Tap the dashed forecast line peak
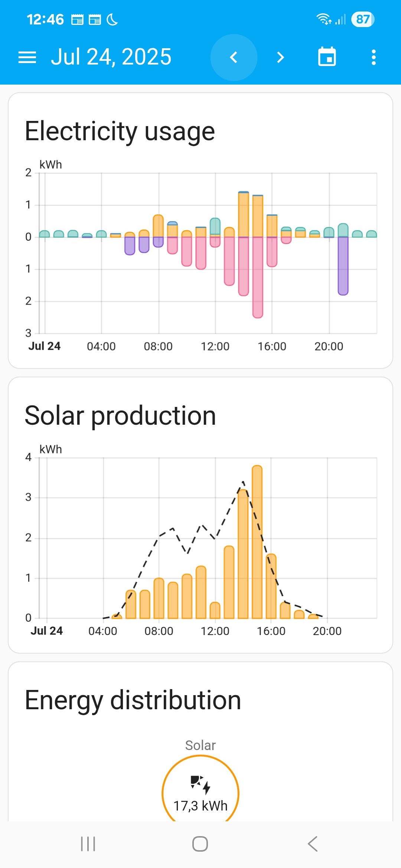 pyautogui.click(x=243, y=482)
